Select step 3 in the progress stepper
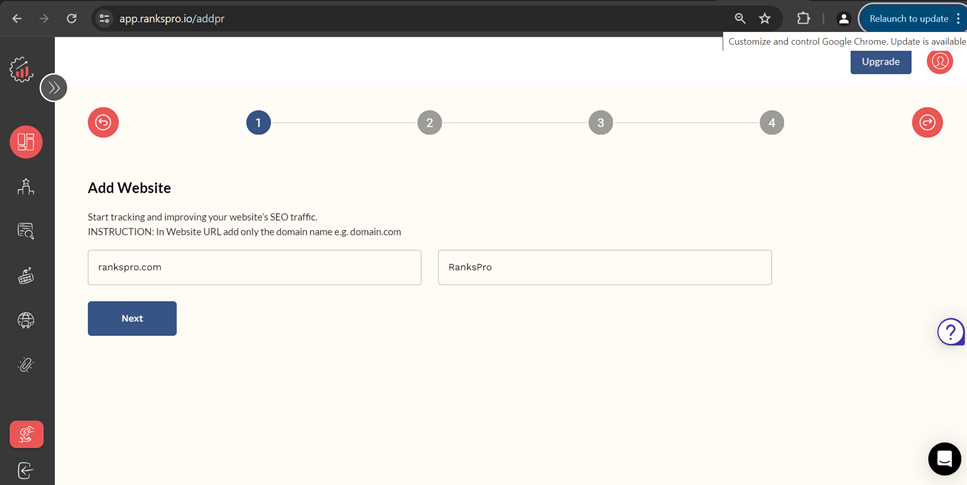This screenshot has width=967, height=485. pos(601,123)
